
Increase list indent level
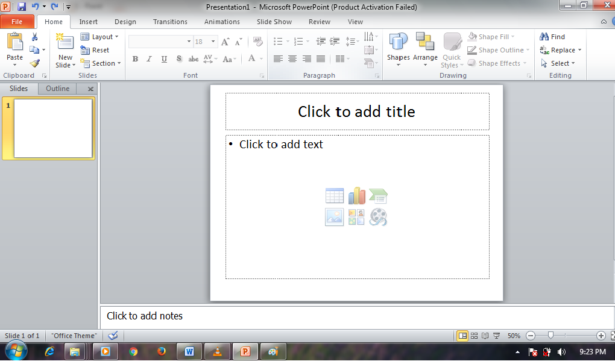pos(335,41)
